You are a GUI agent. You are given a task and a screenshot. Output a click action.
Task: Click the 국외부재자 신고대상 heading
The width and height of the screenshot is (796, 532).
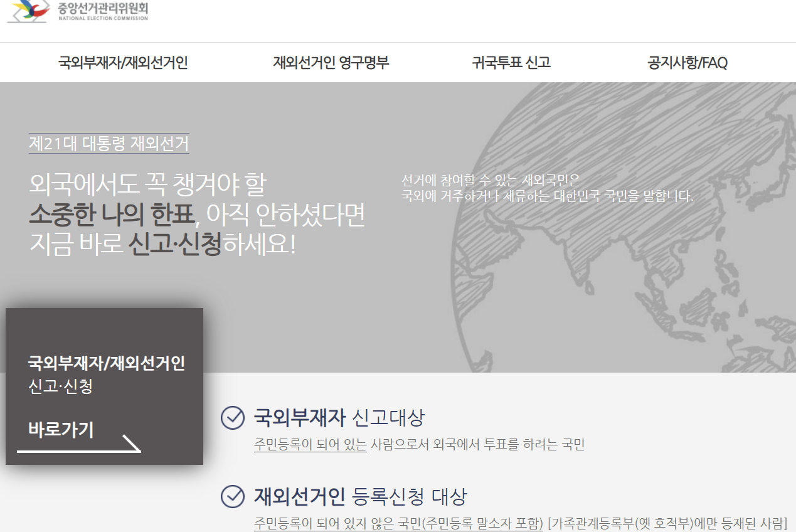click(x=339, y=418)
